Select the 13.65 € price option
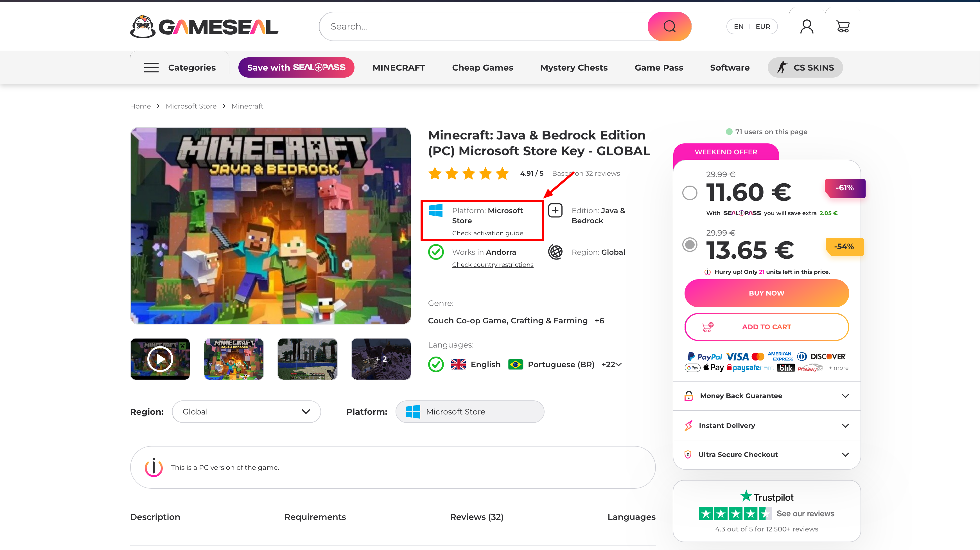Viewport: 980px width, 550px height. pos(689,245)
